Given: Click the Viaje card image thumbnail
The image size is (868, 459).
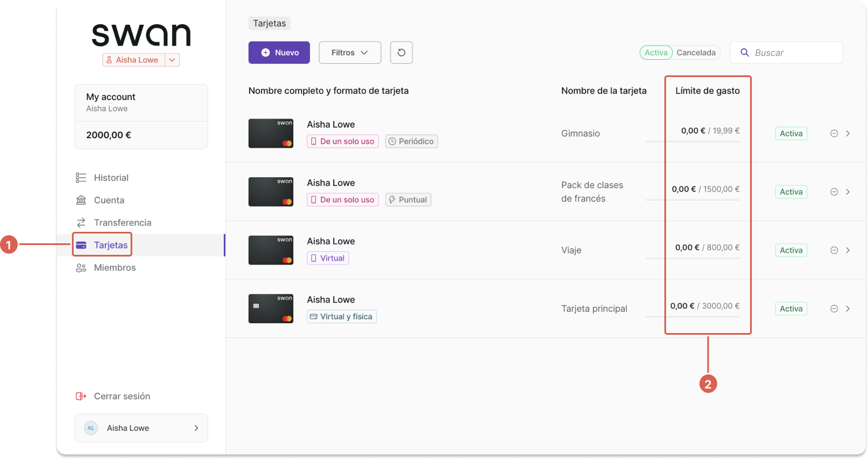Looking at the screenshot, I should point(271,250).
